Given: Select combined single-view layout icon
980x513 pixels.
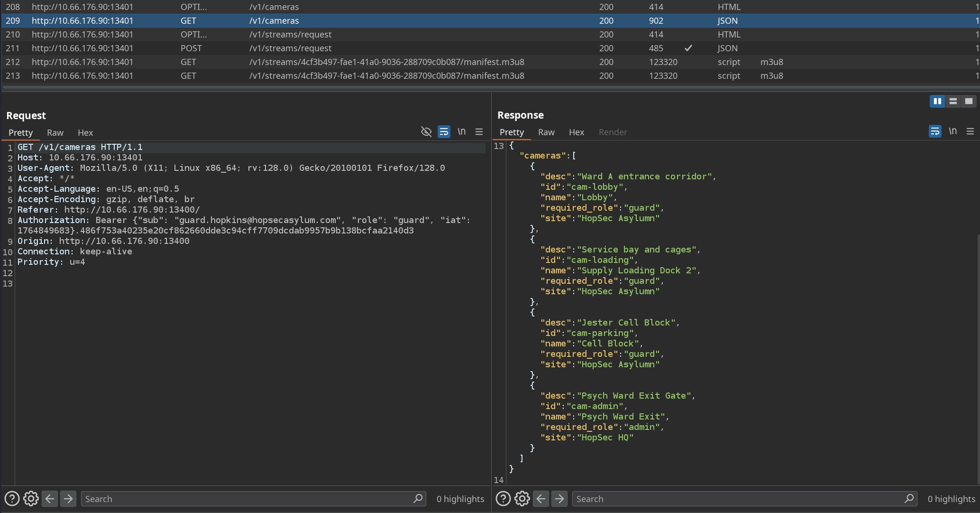Looking at the screenshot, I should point(969,101).
